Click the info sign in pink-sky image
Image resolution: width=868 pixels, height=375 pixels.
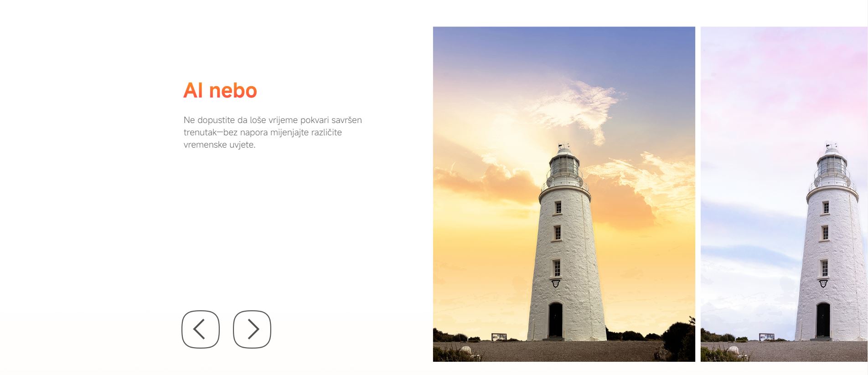tap(766, 337)
